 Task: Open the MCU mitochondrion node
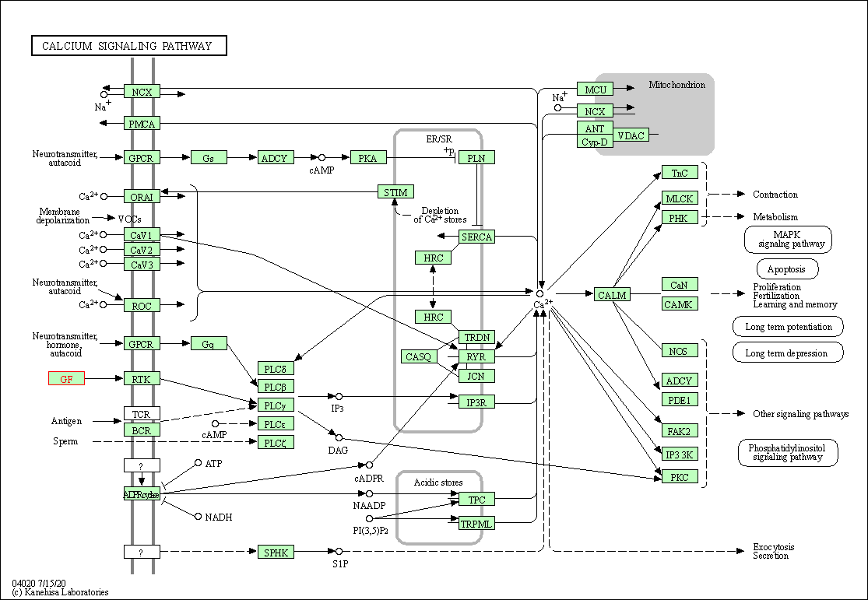point(595,89)
